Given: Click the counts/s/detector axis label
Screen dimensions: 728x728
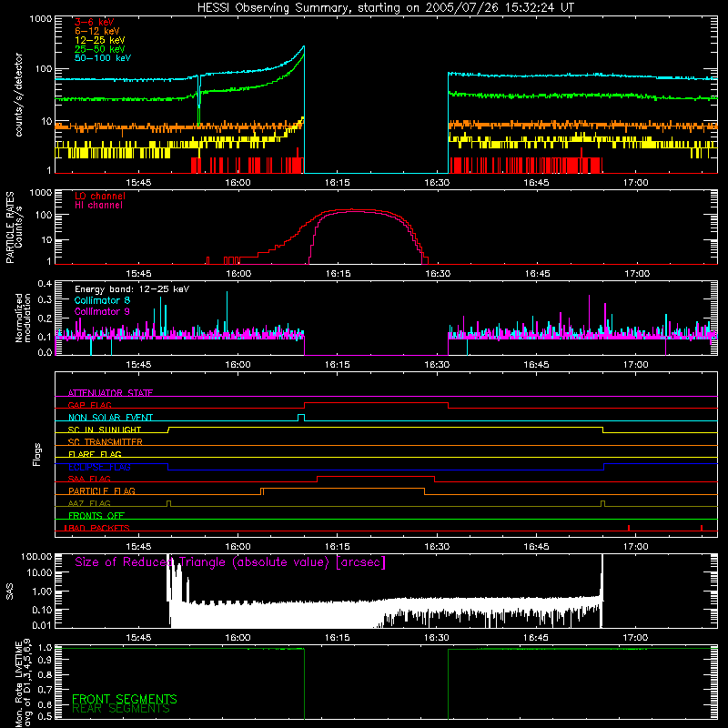Looking at the screenshot, I should pos(18,95).
